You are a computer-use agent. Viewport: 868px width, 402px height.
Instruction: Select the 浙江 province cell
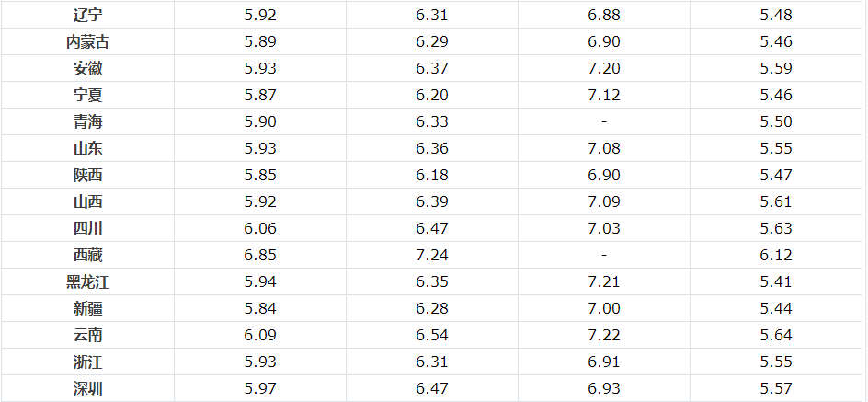coord(87,362)
